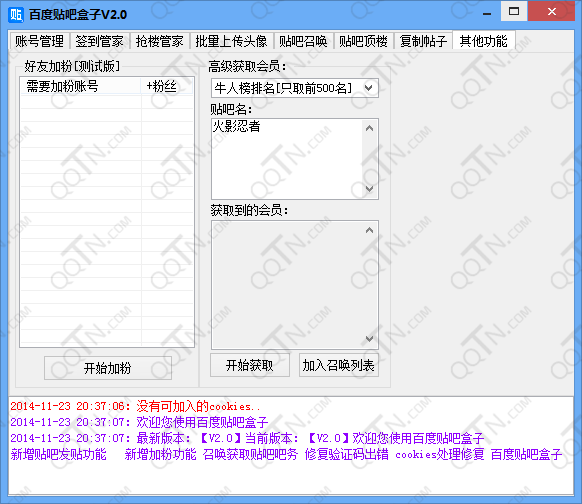Click the up arrow of 获取到的会员 scrollbar
Viewport: 582px width, 504px height.
[x=369, y=230]
